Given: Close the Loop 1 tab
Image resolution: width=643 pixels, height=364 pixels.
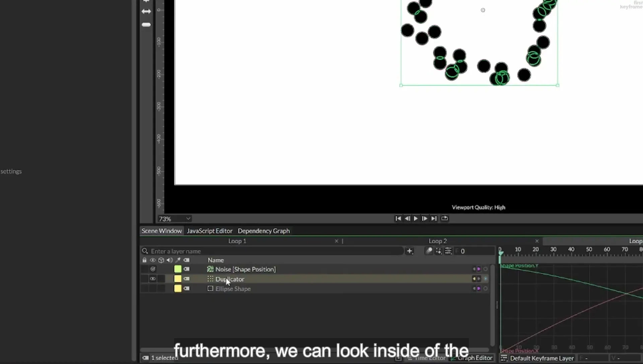Looking at the screenshot, I should pyautogui.click(x=337, y=241).
